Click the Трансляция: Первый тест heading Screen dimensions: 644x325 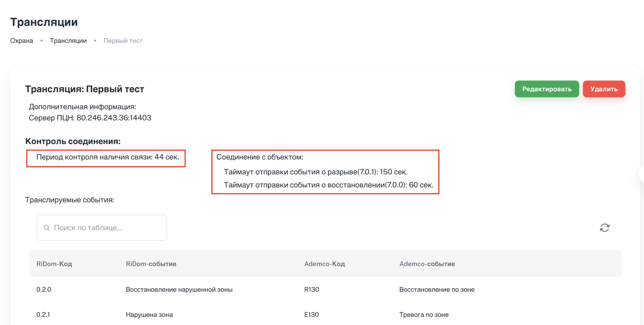coord(85,89)
